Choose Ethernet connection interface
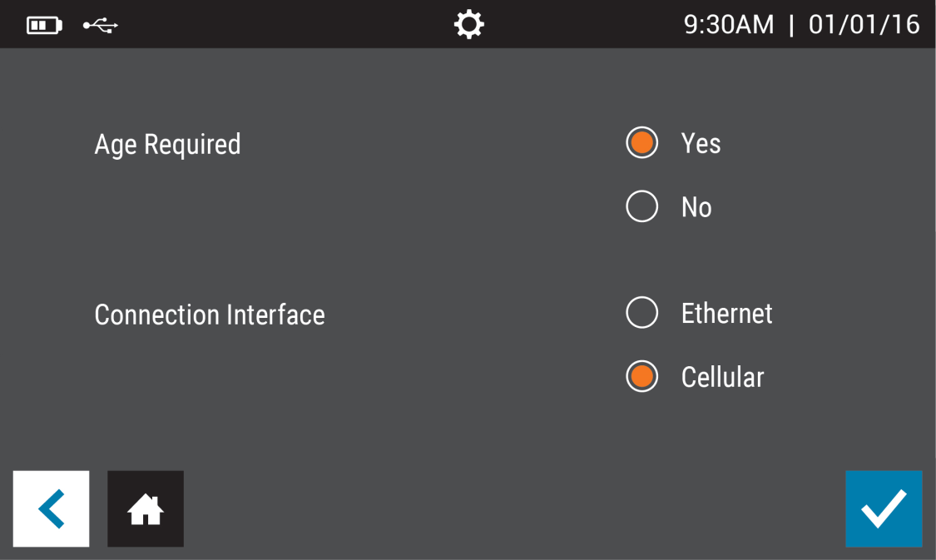 pyautogui.click(x=641, y=314)
